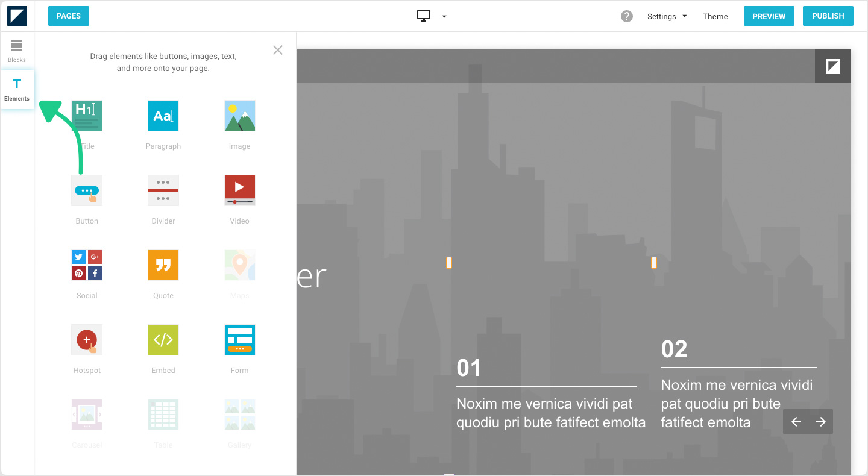Screen dimensions: 868x476
Task: Click the Social label in elements panel
Action: click(87, 296)
